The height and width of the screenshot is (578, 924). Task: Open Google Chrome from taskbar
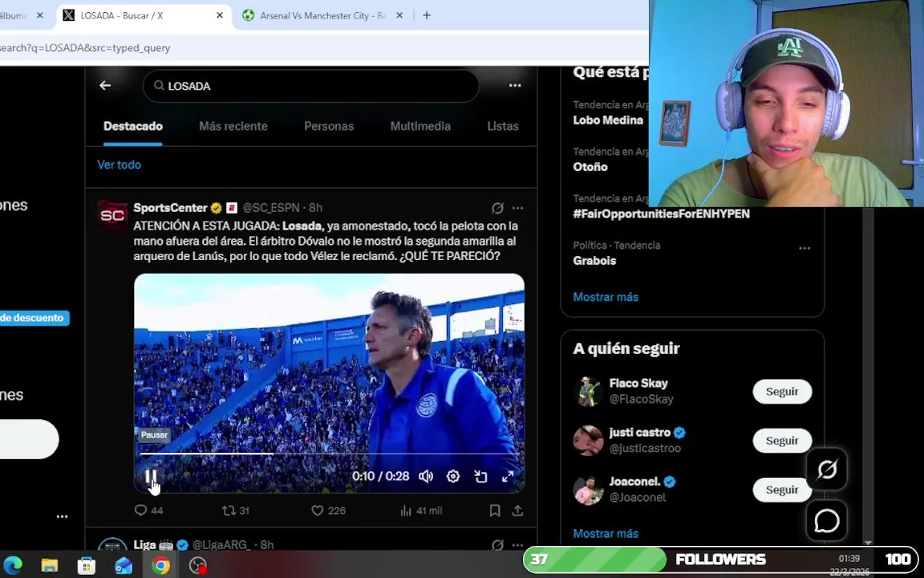pyautogui.click(x=160, y=566)
